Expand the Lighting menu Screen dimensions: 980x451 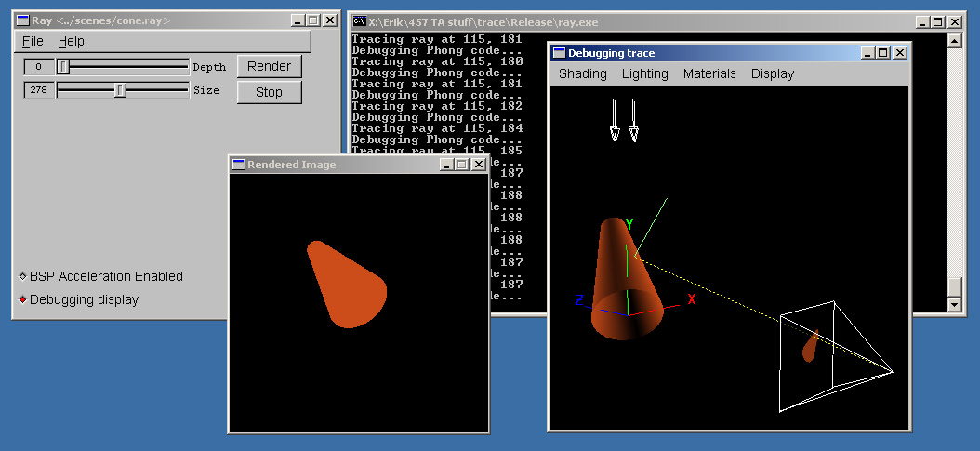click(644, 73)
